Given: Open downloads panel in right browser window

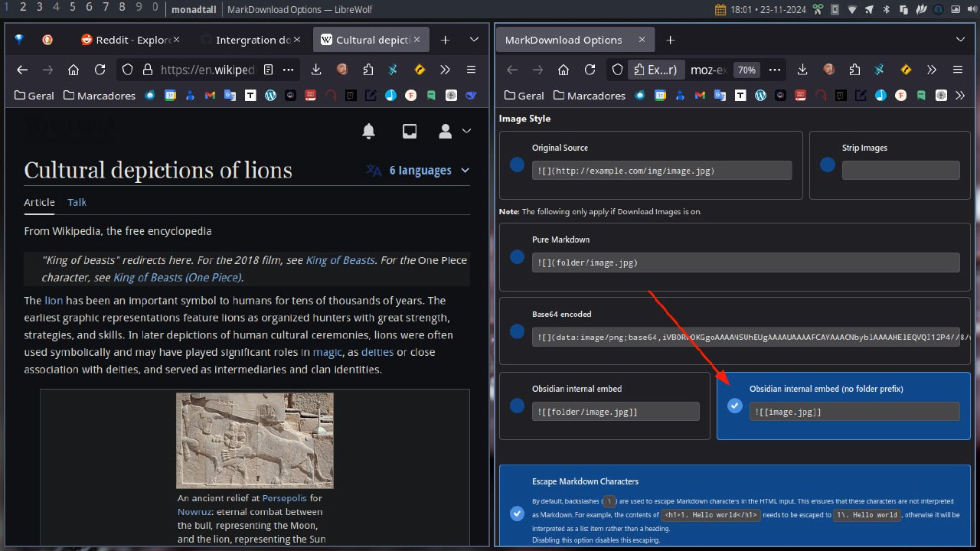Looking at the screenshot, I should coord(802,70).
